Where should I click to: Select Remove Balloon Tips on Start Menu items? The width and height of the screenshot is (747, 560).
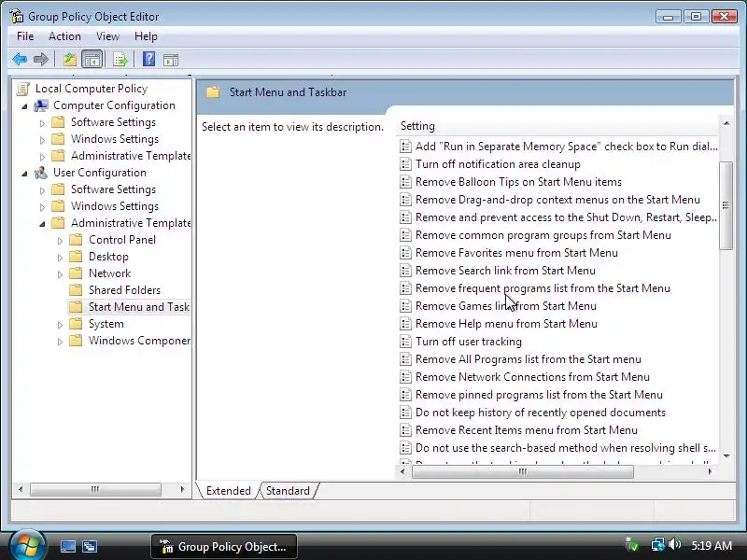pyautogui.click(x=518, y=182)
